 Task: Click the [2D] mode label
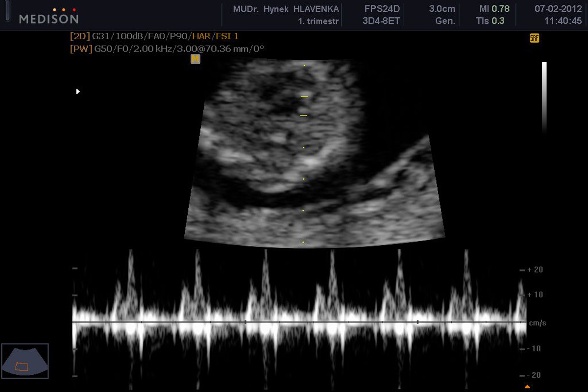tap(80, 36)
